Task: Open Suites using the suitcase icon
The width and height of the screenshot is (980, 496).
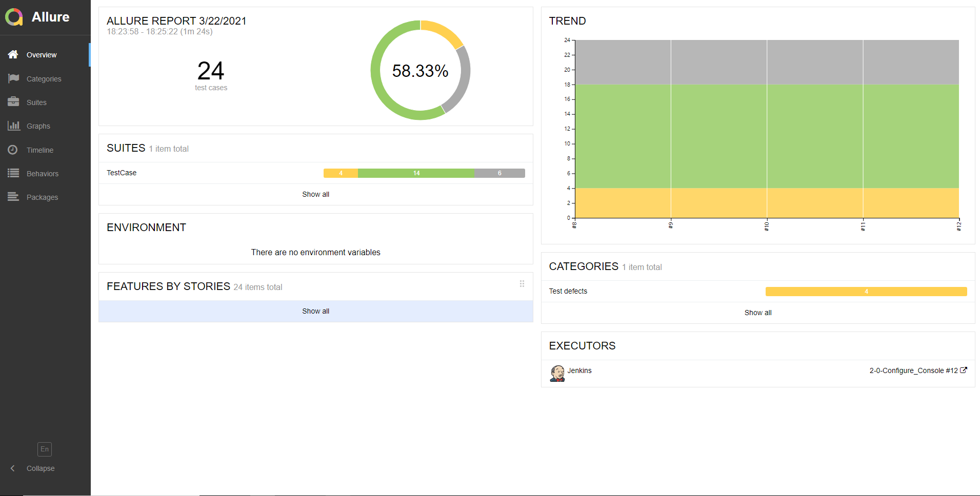Action: tap(13, 102)
